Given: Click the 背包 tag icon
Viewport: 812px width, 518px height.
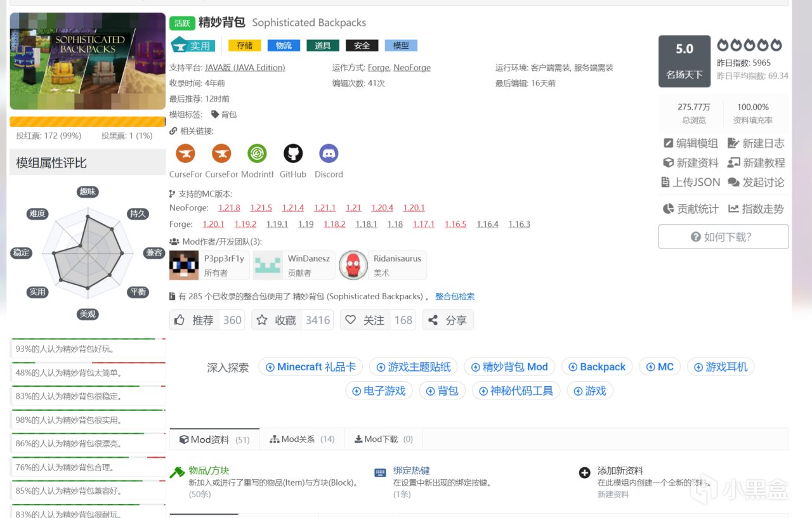Looking at the screenshot, I should tap(215, 115).
